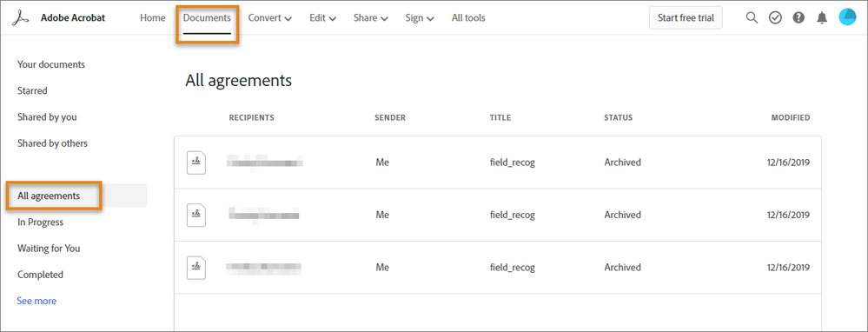Open the checkmark tasks icon

tap(775, 17)
